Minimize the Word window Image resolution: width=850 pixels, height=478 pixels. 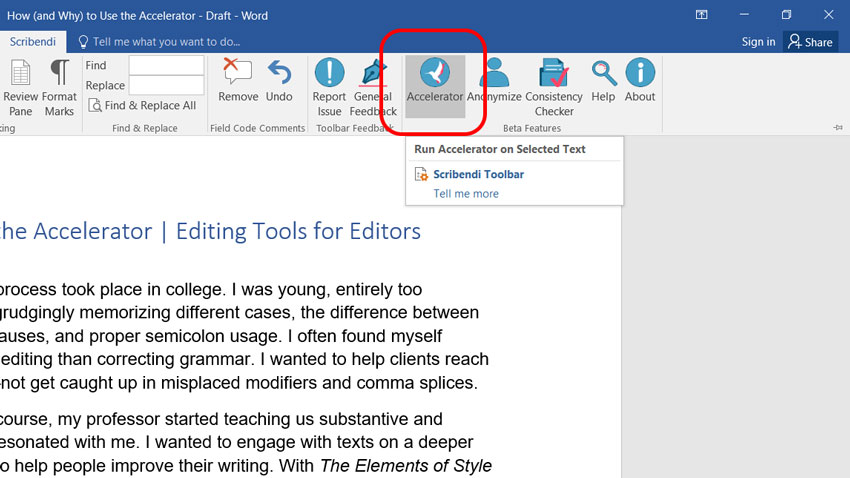[x=744, y=15]
